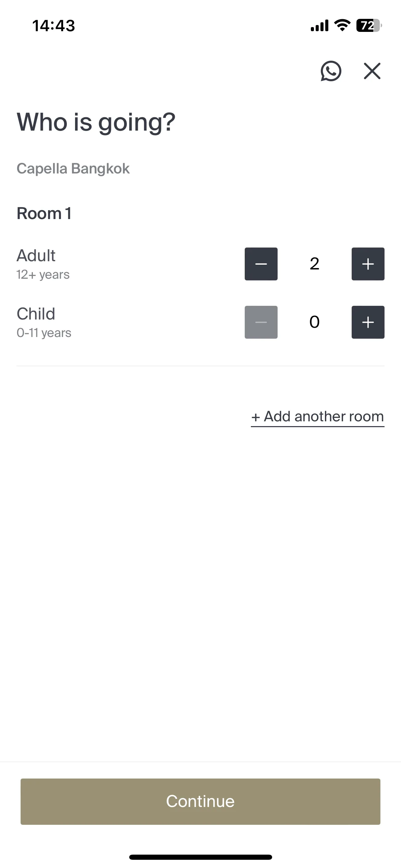401x868 pixels.
Task: Tap the Wi-Fi icon in status bar
Action: tap(342, 25)
